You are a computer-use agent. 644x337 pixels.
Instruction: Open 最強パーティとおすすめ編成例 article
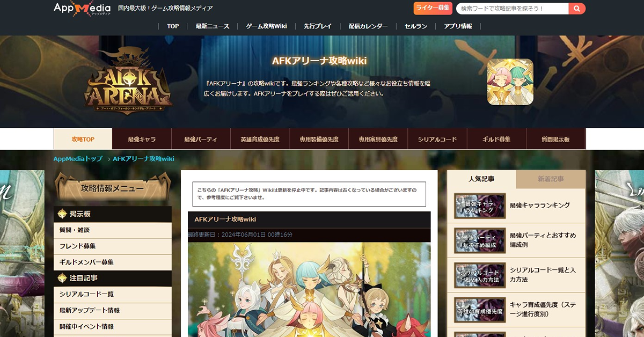pyautogui.click(x=543, y=240)
